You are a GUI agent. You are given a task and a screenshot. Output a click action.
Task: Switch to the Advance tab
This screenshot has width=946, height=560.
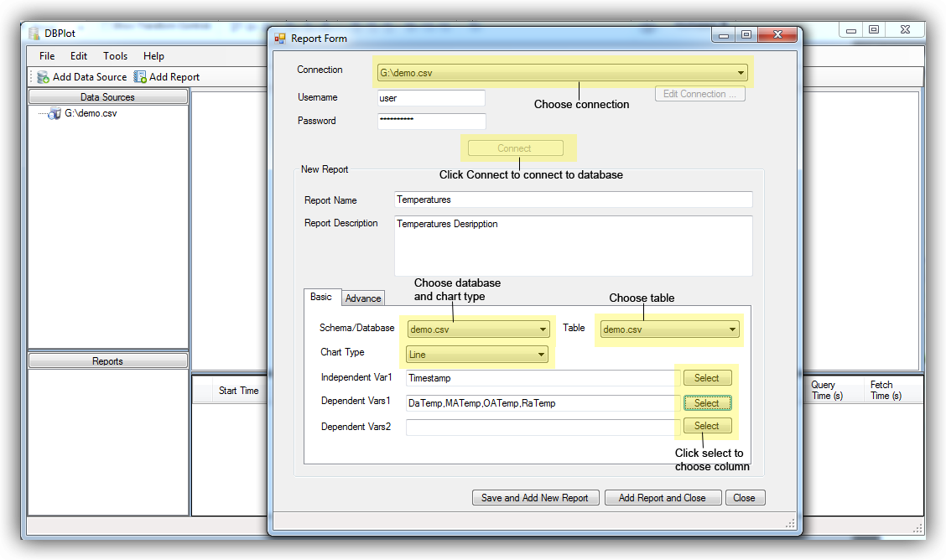(x=363, y=298)
